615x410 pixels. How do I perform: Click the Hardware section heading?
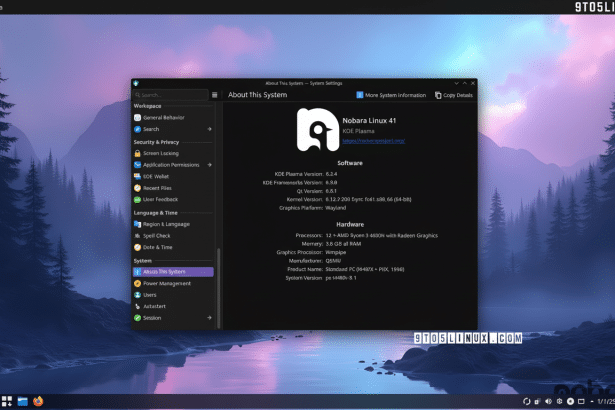350,224
